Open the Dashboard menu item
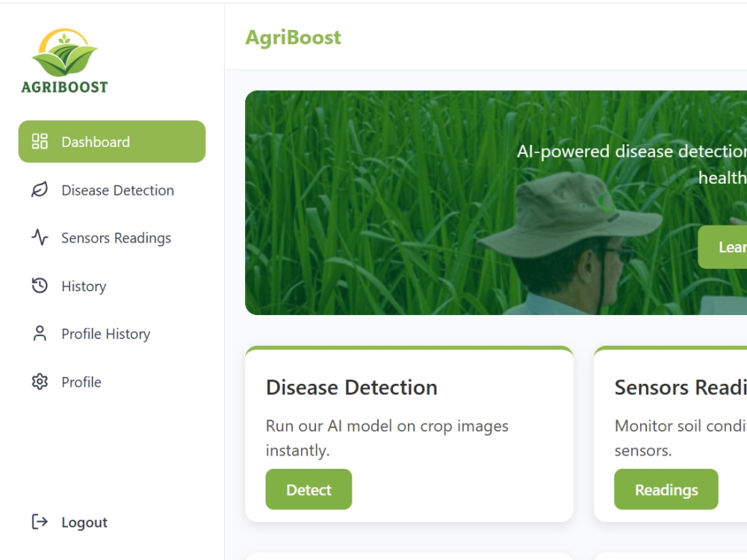Viewport: 747px width, 560px height. [112, 141]
